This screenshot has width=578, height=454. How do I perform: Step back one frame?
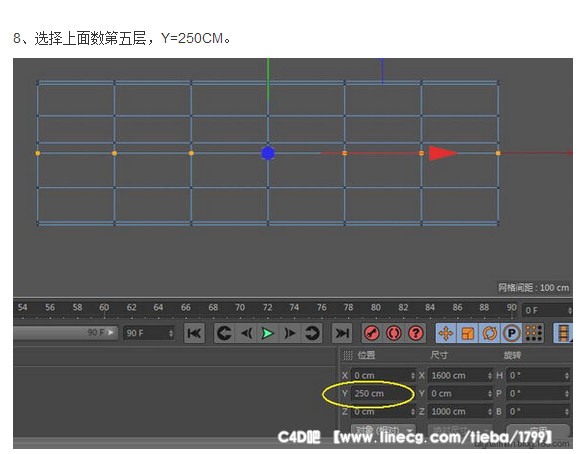(246, 333)
